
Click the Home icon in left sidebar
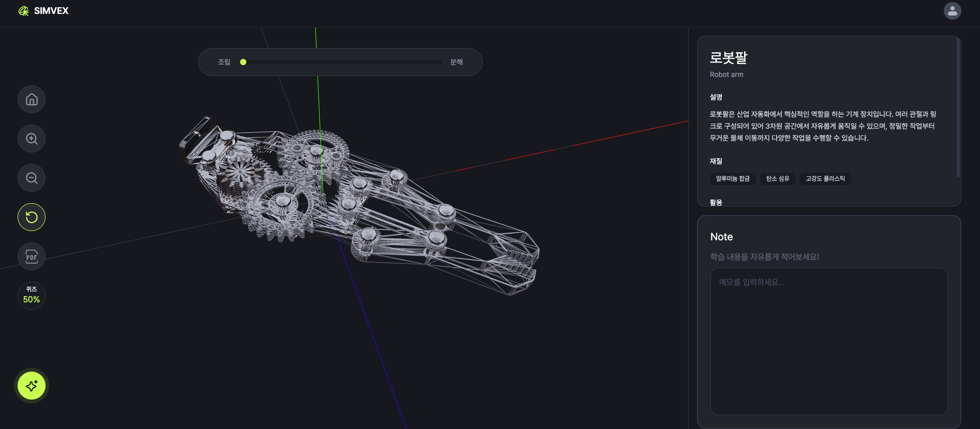point(32,99)
